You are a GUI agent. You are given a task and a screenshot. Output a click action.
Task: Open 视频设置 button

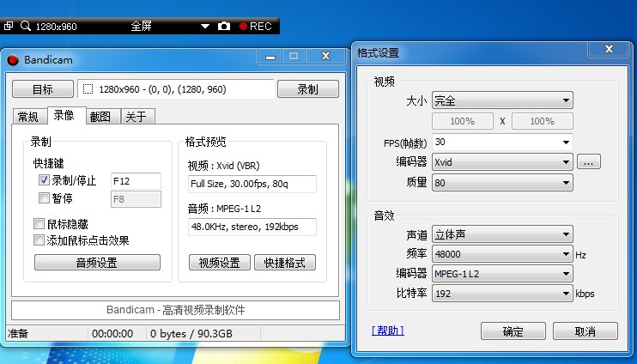tap(220, 263)
